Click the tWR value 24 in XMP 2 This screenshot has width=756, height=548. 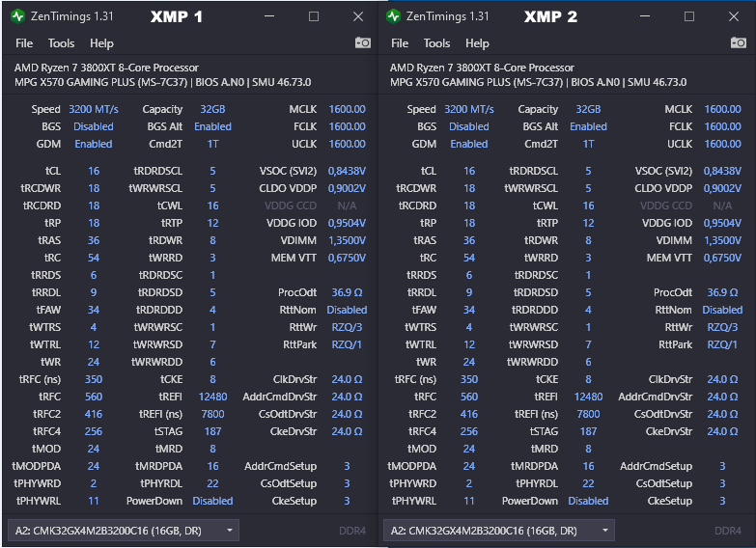point(469,362)
